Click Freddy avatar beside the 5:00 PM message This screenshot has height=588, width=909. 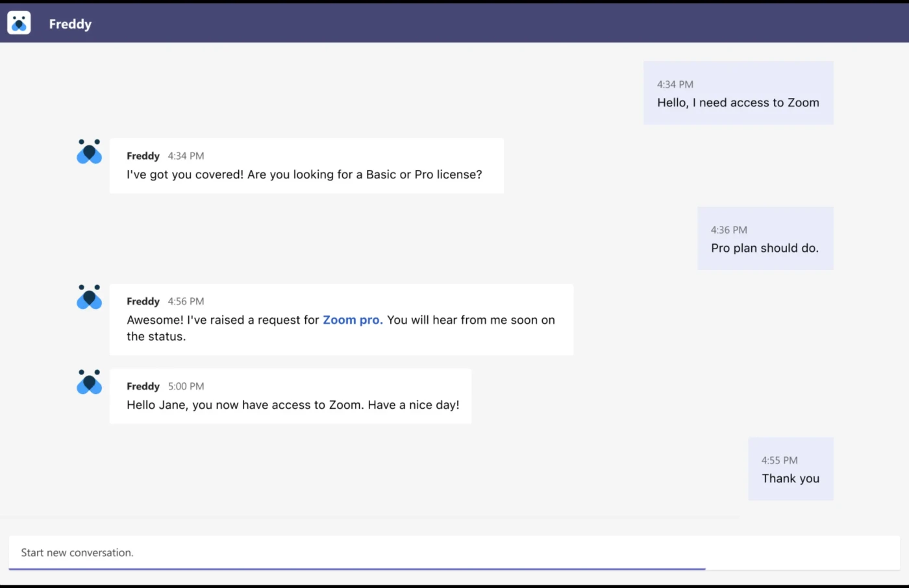89,382
